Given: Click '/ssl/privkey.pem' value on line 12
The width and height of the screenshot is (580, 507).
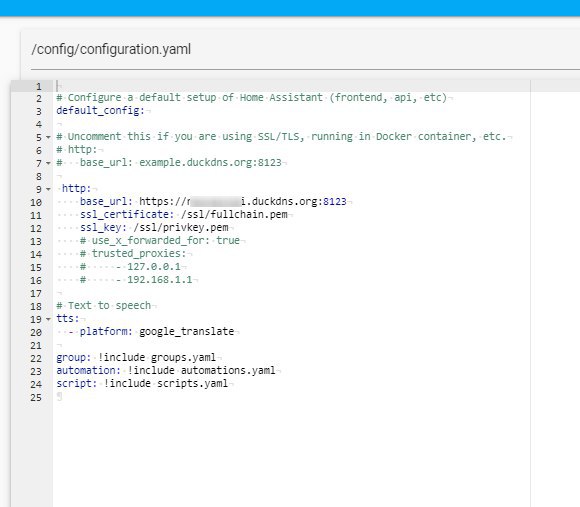Looking at the screenshot, I should pyautogui.click(x=181, y=227).
